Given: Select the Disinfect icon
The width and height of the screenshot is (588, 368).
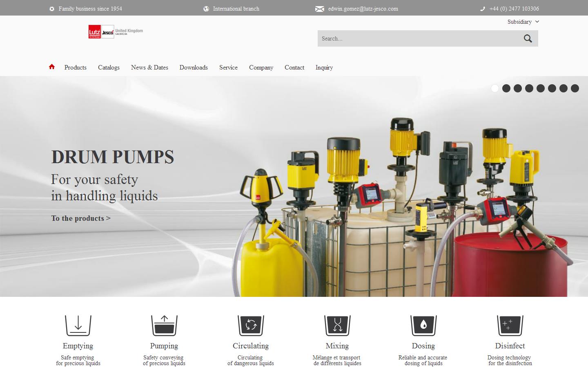Looking at the screenshot, I should pos(510,324).
